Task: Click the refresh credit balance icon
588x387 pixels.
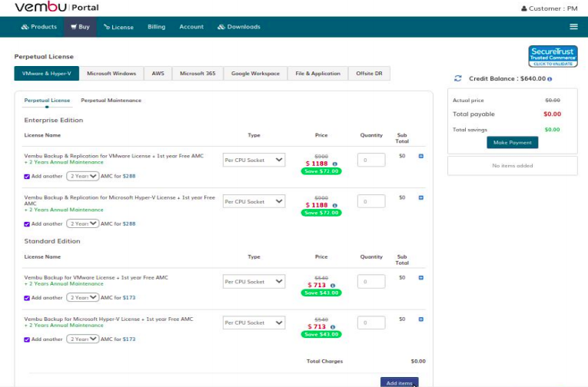Action: 457,78
